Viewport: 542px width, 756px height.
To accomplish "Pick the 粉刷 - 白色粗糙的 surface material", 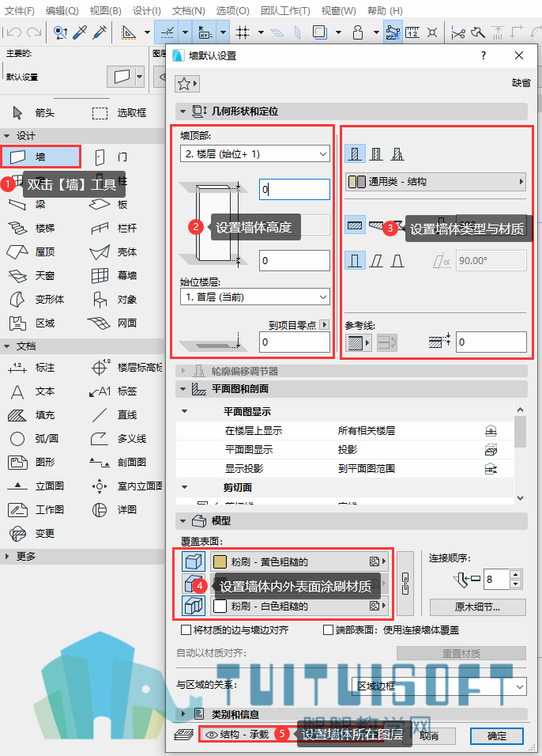I will 299,606.
